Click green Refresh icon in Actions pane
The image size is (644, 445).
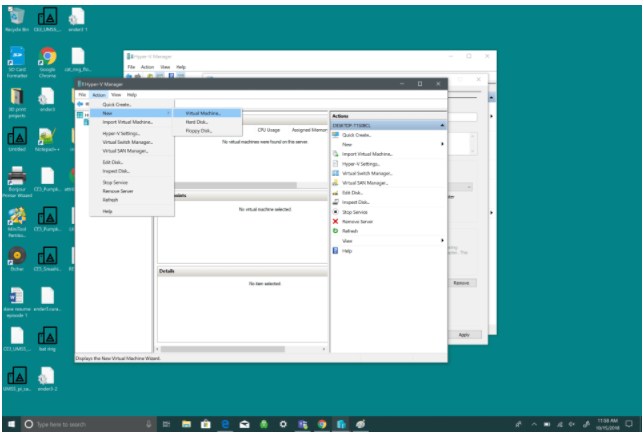(x=335, y=231)
